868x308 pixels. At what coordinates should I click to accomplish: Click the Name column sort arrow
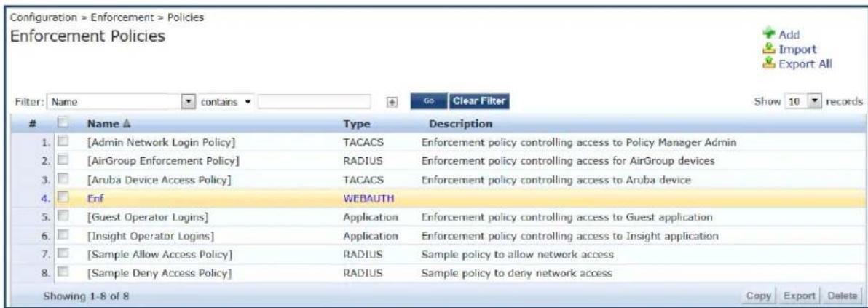[126, 124]
